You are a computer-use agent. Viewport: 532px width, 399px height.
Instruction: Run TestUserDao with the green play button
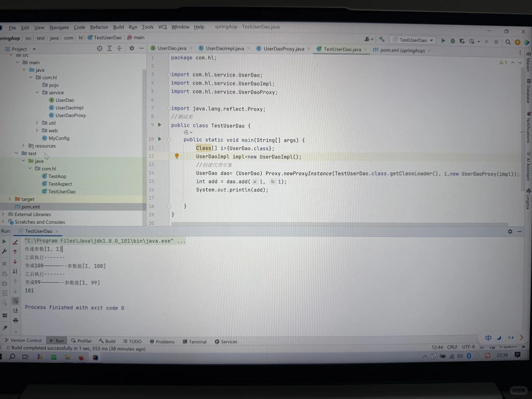pos(443,41)
